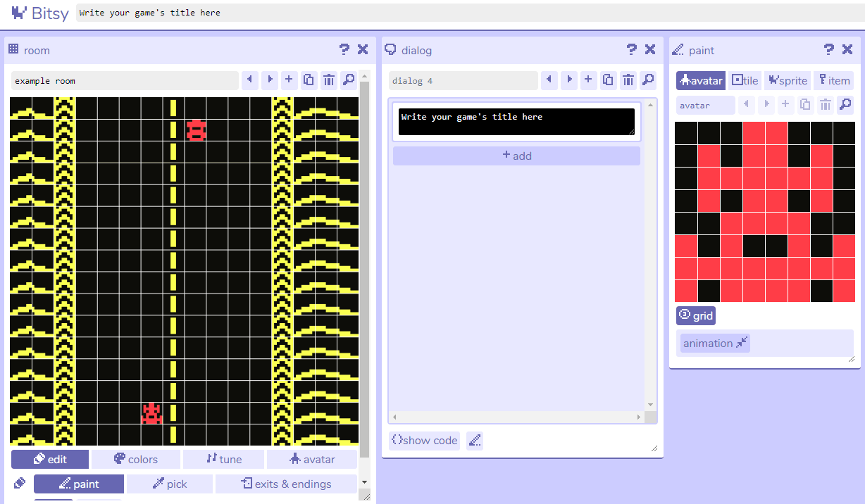Viewport: 865px width, 504px height.
Task: Click the add button in dialog
Action: pyautogui.click(x=516, y=156)
